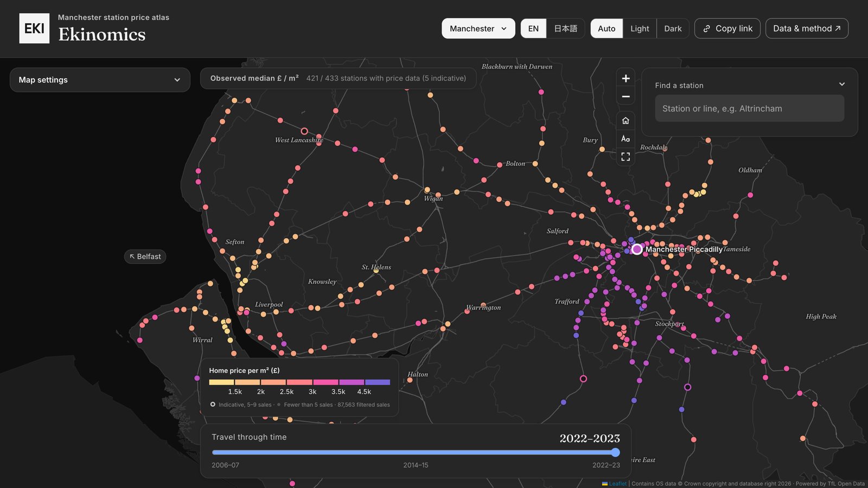Viewport: 868px width, 488px height.
Task: Select Dark theme mode
Action: (673, 29)
